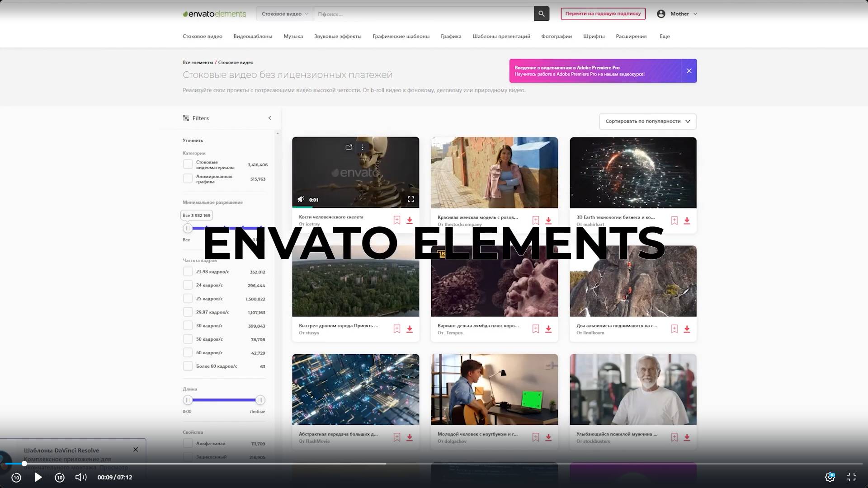This screenshot has height=488, width=868.
Task: Open skeleton video preview in new window
Action: click(349, 147)
